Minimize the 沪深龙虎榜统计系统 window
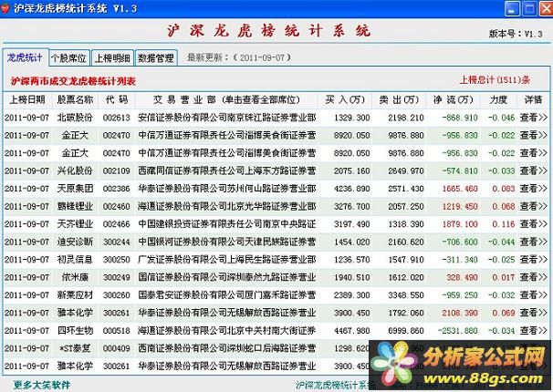This screenshot has height=392, width=553. [513, 8]
